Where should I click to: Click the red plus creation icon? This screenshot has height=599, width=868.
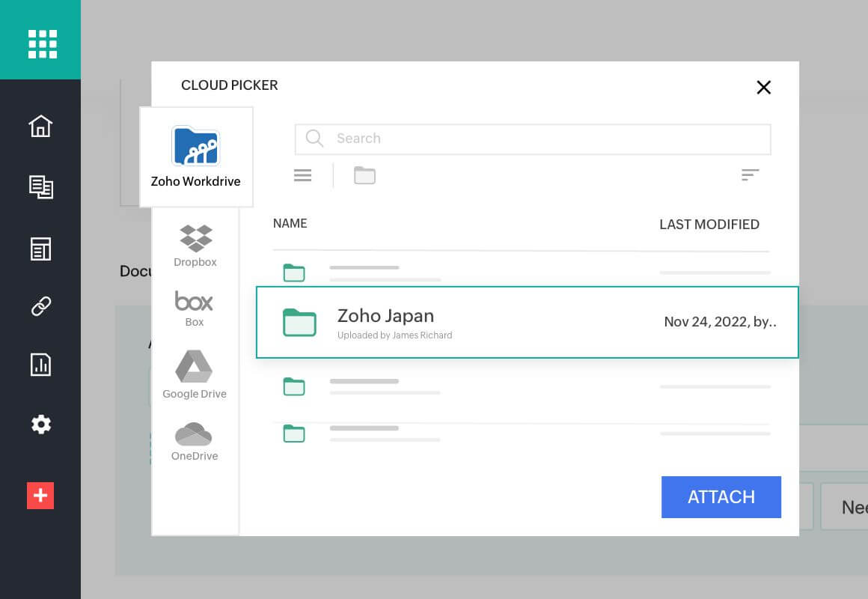tap(40, 495)
